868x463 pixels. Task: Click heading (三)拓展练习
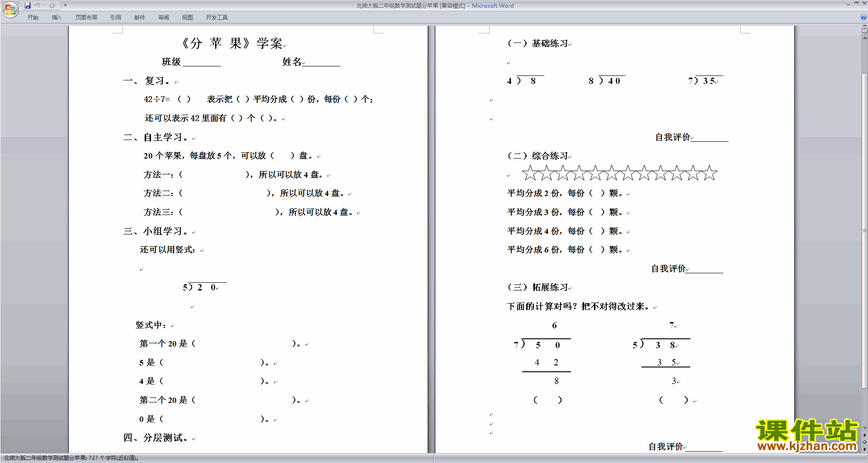[537, 287]
